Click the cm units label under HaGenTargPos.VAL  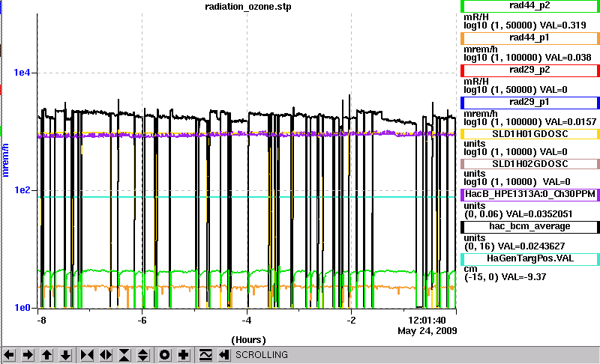470,270
